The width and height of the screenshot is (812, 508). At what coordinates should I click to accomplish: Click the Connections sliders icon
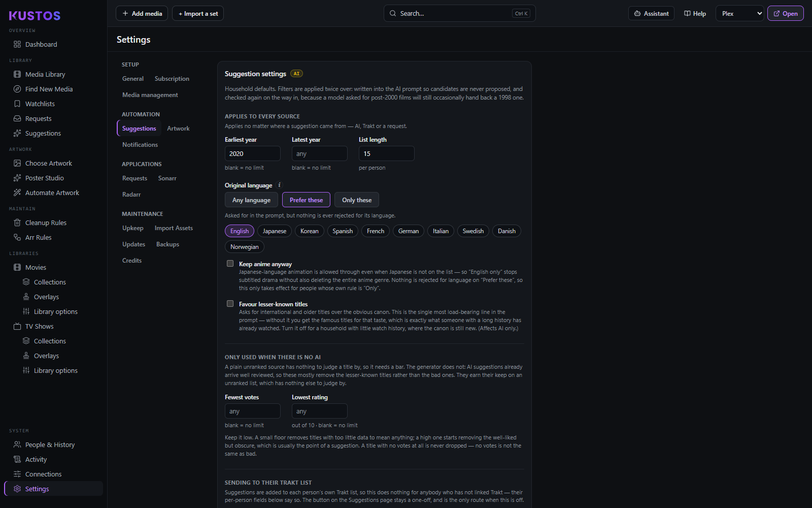click(17, 474)
